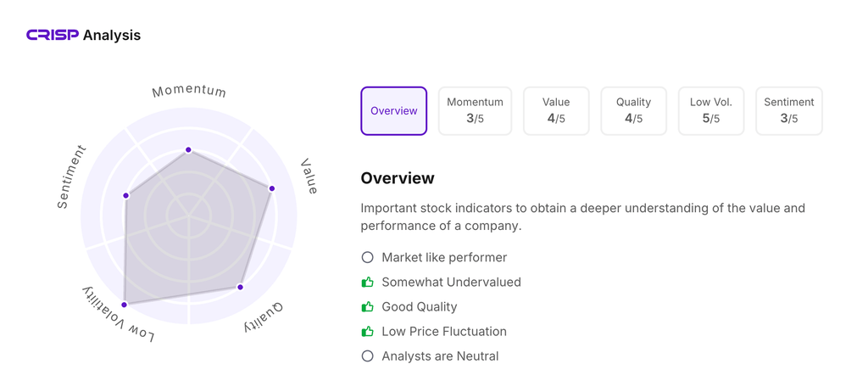868x392 pixels.
Task: Select the Overview tab
Action: (x=394, y=111)
